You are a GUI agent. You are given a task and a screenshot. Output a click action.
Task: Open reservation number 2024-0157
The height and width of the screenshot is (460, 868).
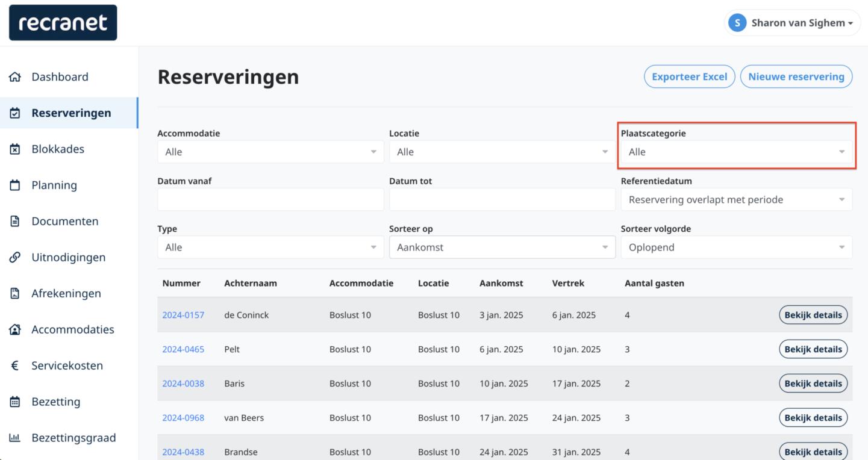click(183, 315)
